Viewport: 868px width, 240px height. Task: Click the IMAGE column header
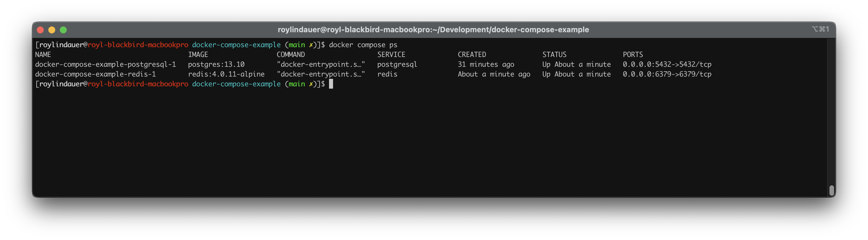(x=198, y=55)
